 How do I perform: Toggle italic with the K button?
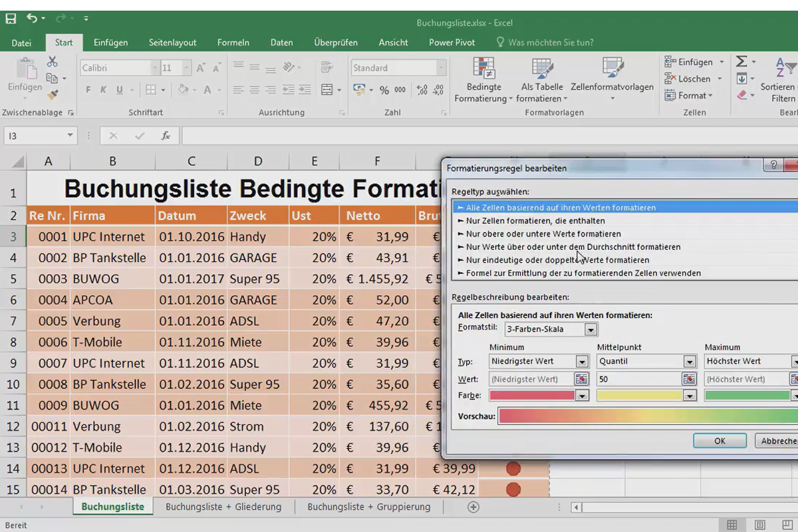(104, 90)
